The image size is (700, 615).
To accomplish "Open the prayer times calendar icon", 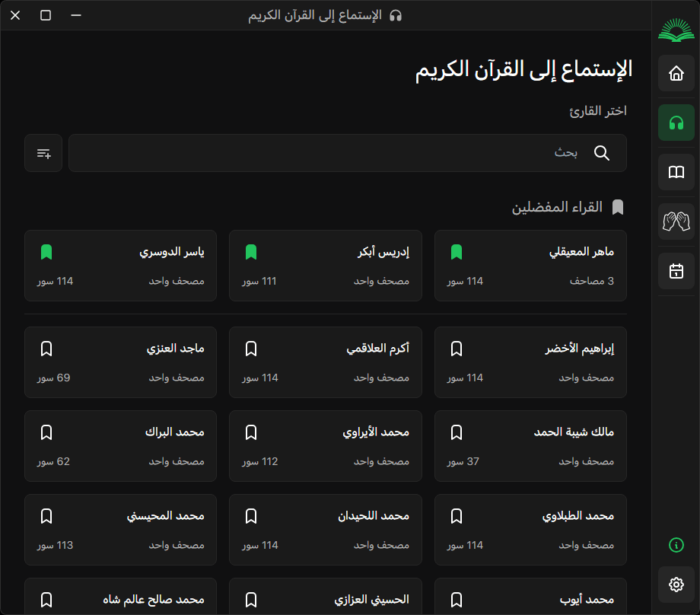I will pos(675,271).
